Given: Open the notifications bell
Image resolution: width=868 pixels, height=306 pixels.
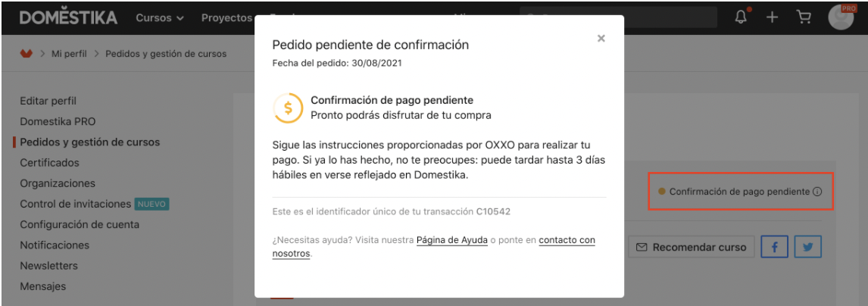Looking at the screenshot, I should click(x=741, y=17).
